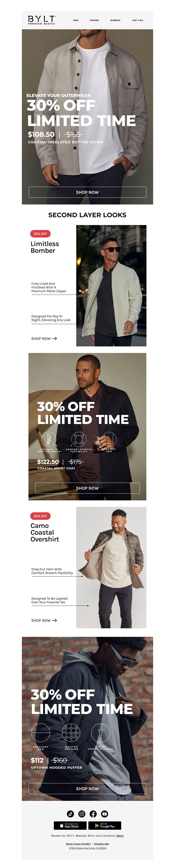Open the Facebook social icon
The height and width of the screenshot is (868, 175).
[x=93, y=814]
